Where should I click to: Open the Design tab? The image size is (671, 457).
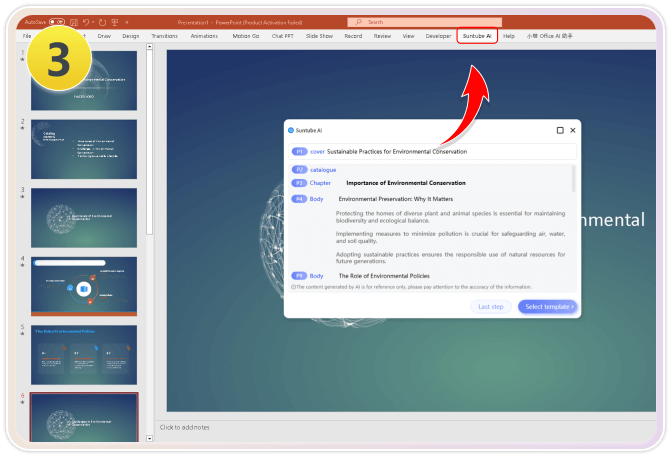[131, 36]
